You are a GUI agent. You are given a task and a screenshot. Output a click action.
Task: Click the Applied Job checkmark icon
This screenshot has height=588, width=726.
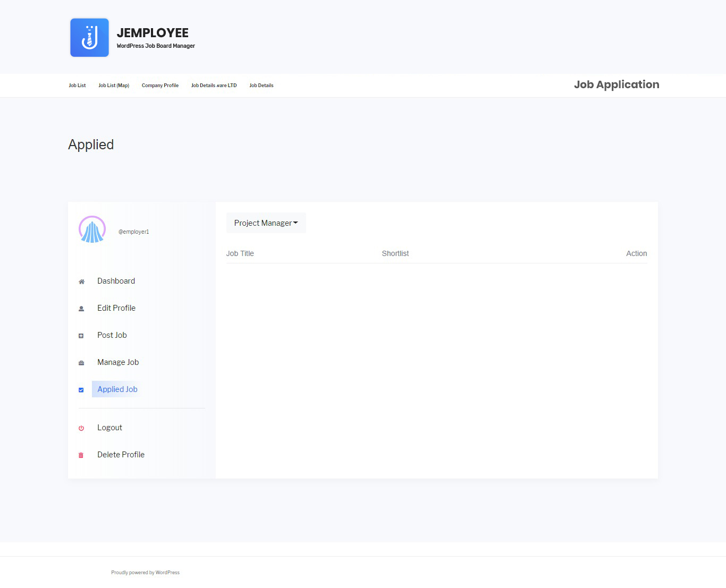point(81,390)
